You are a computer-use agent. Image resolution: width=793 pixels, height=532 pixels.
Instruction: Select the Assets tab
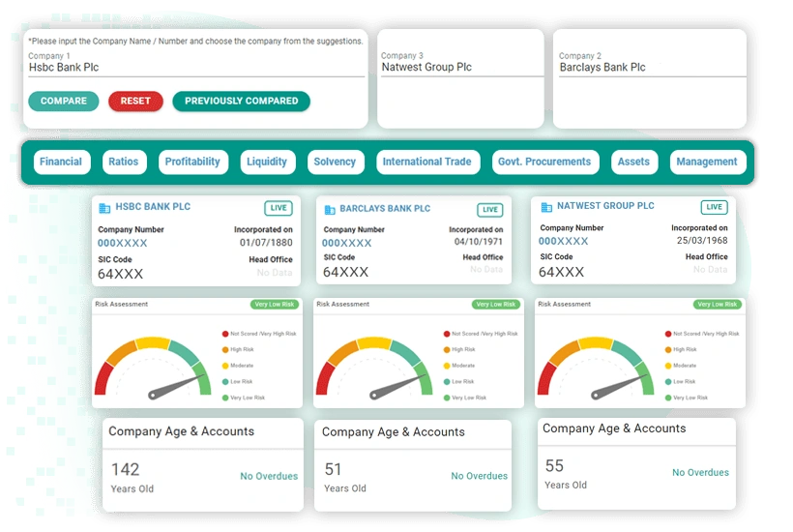point(633,162)
